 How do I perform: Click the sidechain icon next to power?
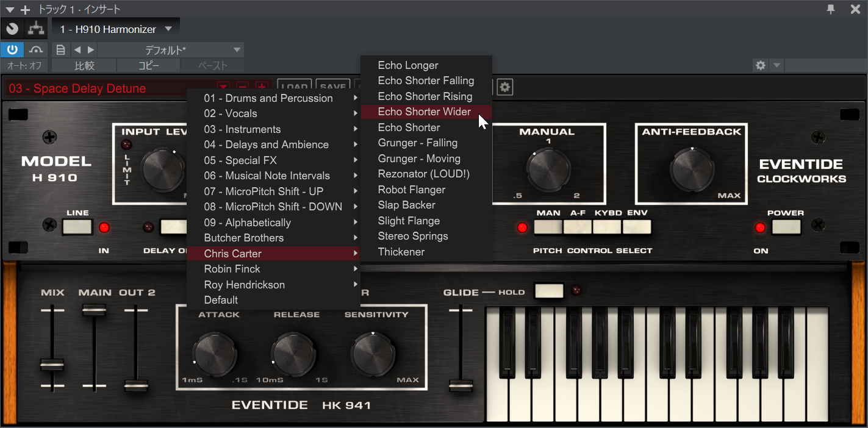coord(37,50)
